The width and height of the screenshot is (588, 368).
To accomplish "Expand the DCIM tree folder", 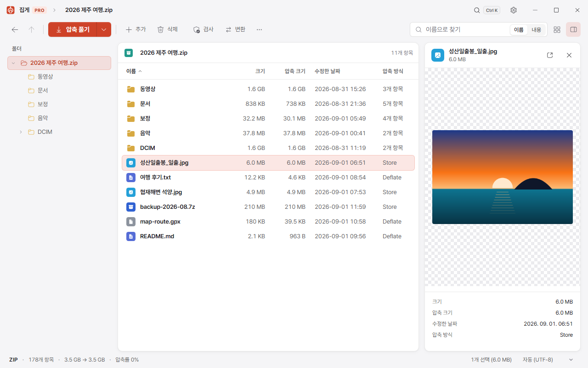I will coord(21,132).
